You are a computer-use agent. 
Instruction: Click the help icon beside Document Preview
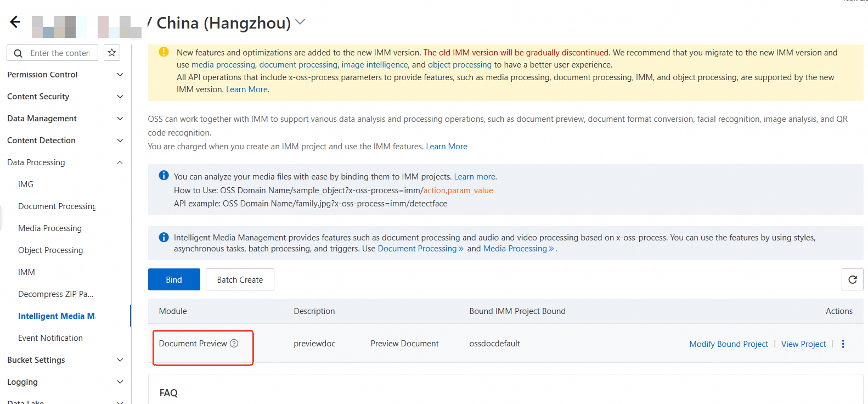pos(234,344)
